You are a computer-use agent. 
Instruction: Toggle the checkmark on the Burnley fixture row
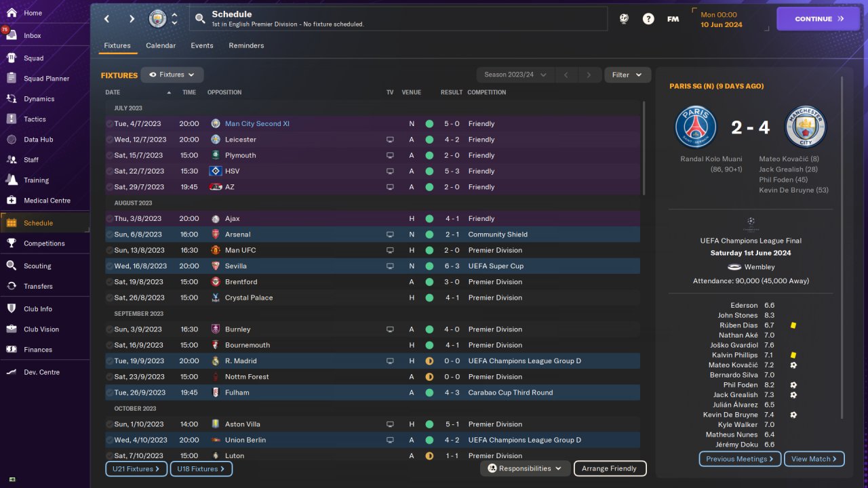click(110, 329)
